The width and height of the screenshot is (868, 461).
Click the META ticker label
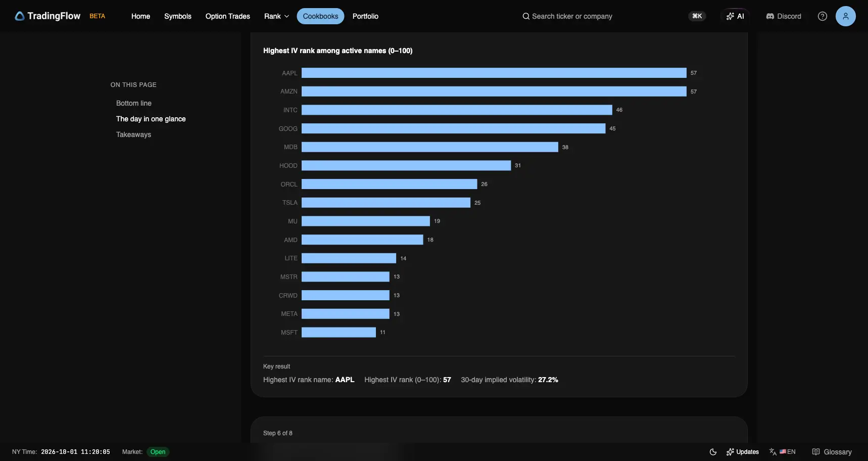[x=289, y=314]
